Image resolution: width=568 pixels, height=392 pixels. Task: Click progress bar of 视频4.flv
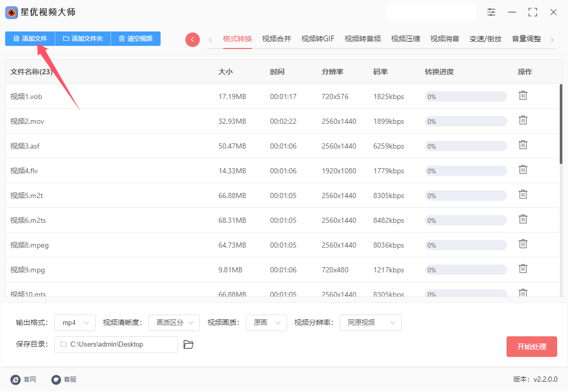click(x=465, y=171)
